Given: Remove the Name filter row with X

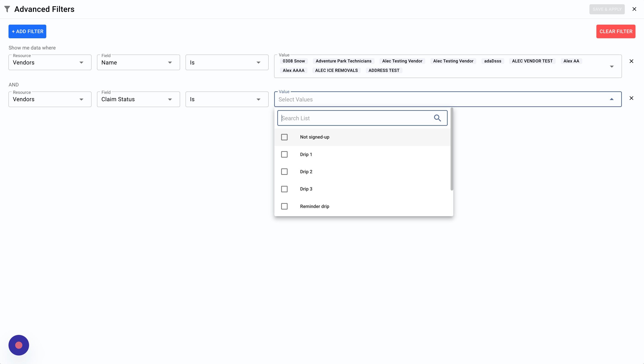Looking at the screenshot, I should point(631,61).
